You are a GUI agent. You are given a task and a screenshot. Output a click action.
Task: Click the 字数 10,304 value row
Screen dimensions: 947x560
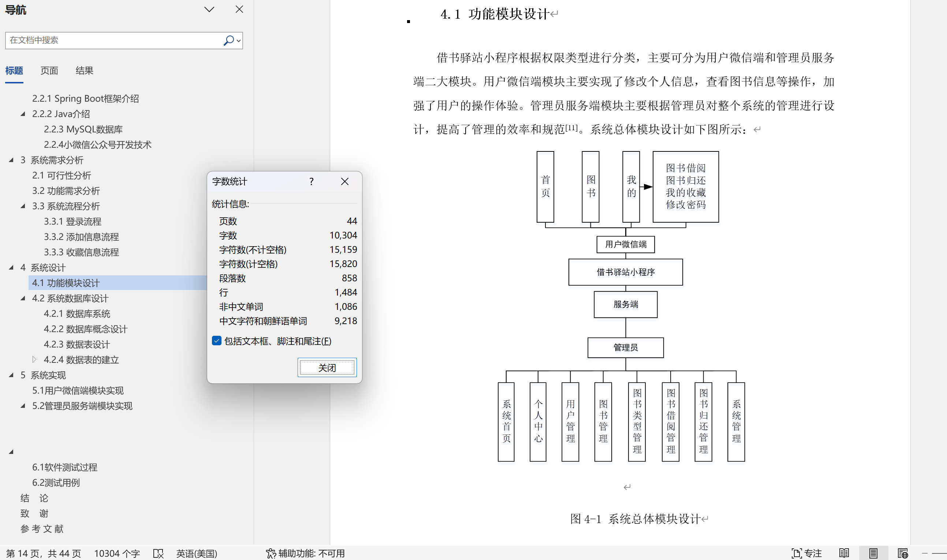click(x=288, y=236)
